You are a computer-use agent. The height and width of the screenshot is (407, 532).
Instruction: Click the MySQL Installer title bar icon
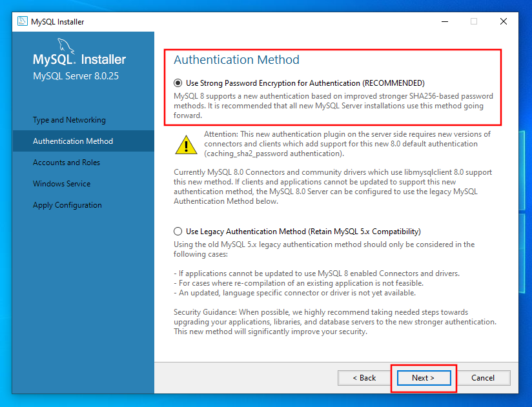click(23, 21)
